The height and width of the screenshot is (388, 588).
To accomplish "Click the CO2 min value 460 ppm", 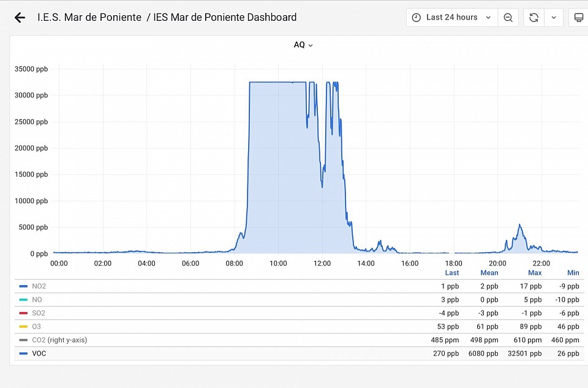I will tap(565, 340).
